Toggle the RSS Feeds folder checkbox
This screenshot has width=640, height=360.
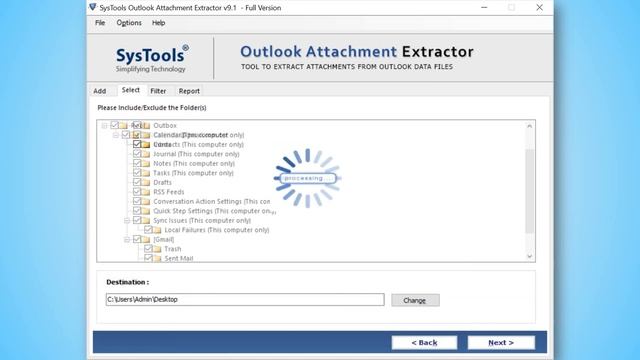[x=137, y=191]
